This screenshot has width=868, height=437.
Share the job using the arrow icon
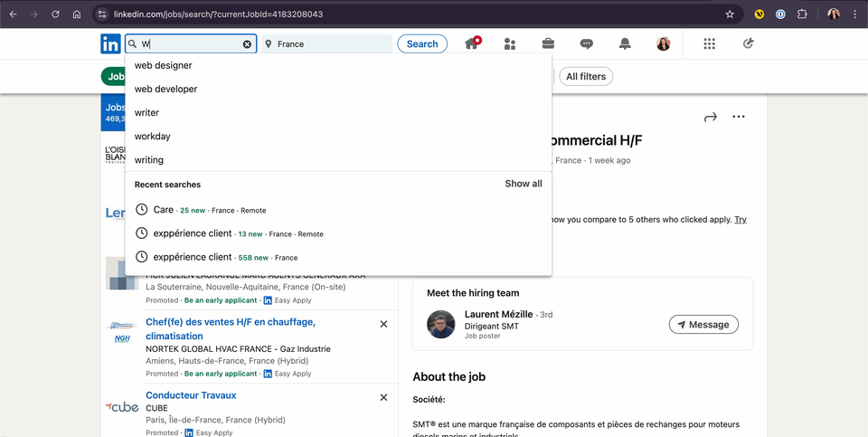[x=710, y=117]
